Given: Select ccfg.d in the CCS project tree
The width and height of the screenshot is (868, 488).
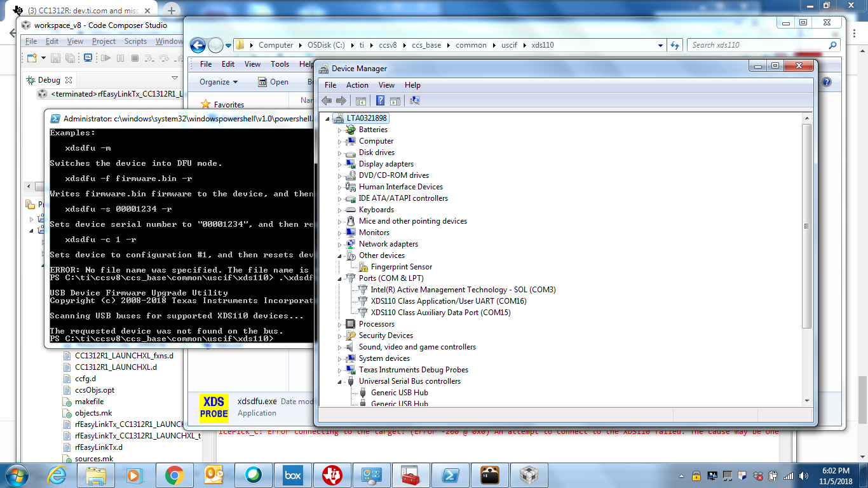Looking at the screenshot, I should pos(85,379).
